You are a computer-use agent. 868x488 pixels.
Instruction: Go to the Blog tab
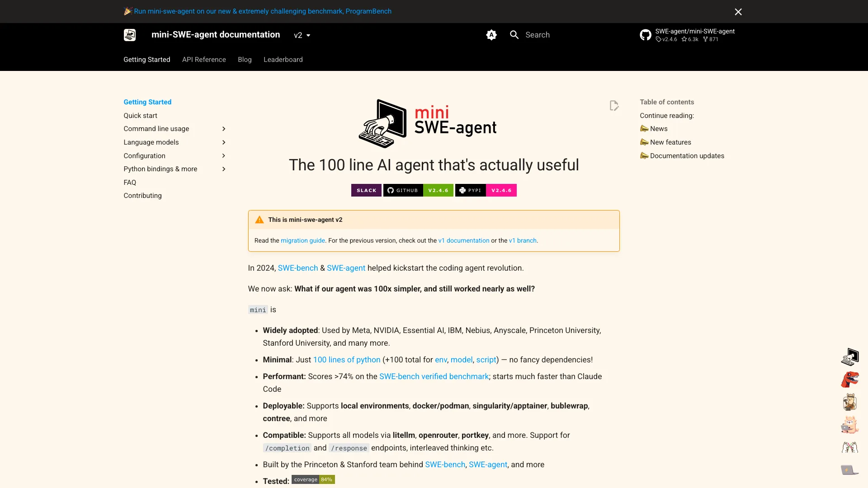pos(245,60)
